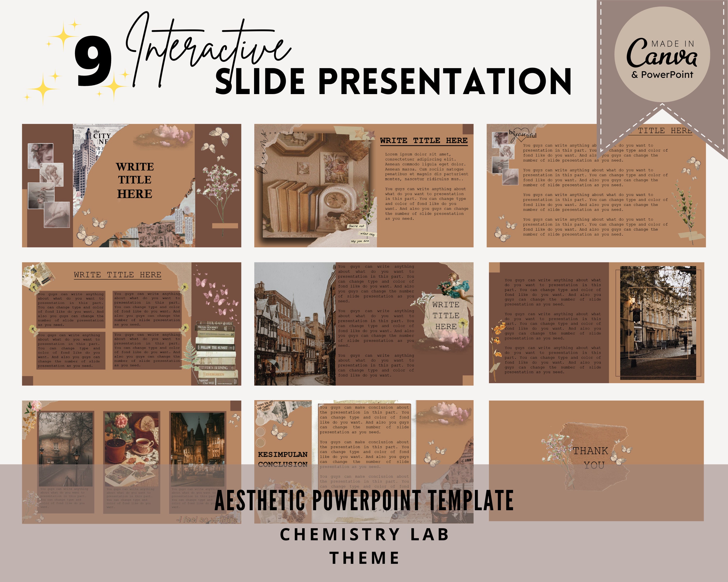
Task: Select the 'KESIMPULAN CONCLUSION' slide
Action: 364,462
